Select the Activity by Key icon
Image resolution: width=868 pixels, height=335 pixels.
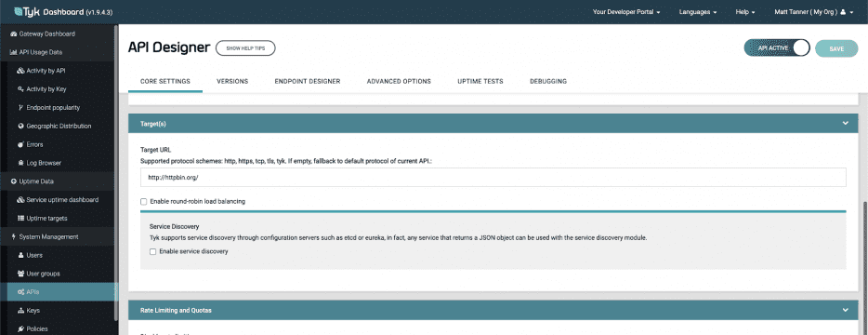20,89
